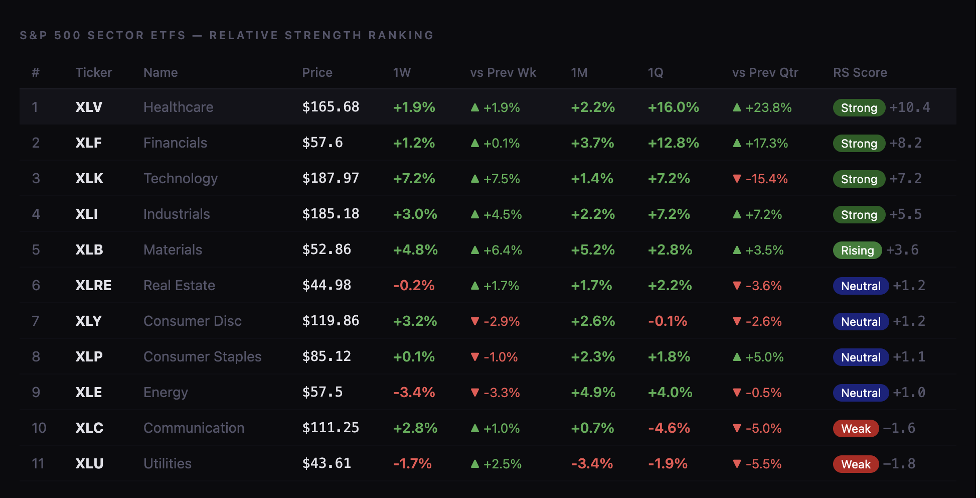Click the Weak badge in the XLC row
The width and height of the screenshot is (980, 498).
856,429
